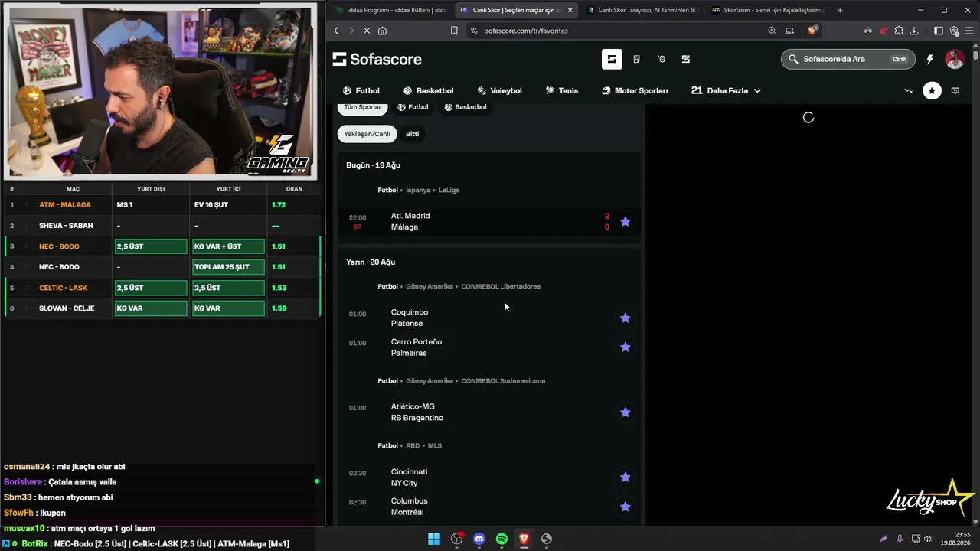980x551 pixels.
Task: Open the Cerro Porteño vs Palmeiras match
Action: (x=488, y=347)
